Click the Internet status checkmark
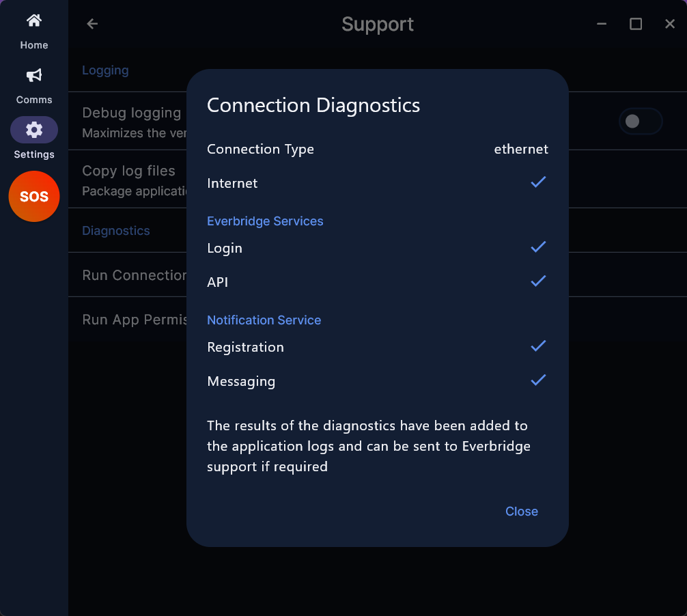This screenshot has height=616, width=687. pyautogui.click(x=538, y=182)
